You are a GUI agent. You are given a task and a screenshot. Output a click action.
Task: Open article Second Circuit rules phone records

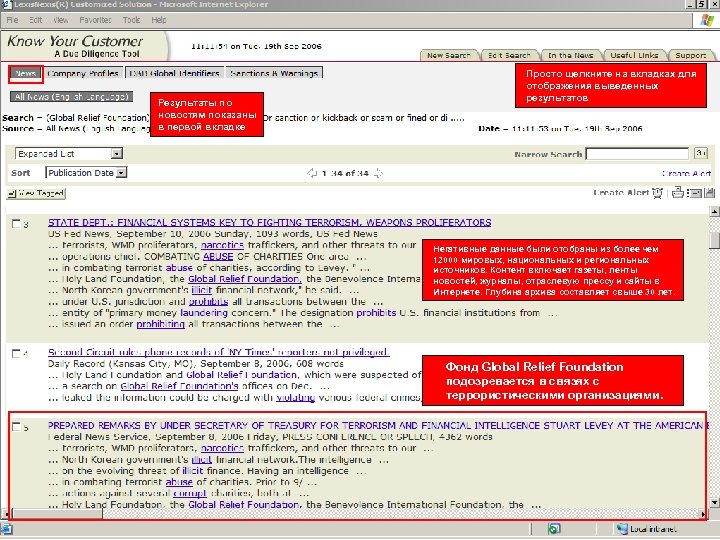point(219,352)
